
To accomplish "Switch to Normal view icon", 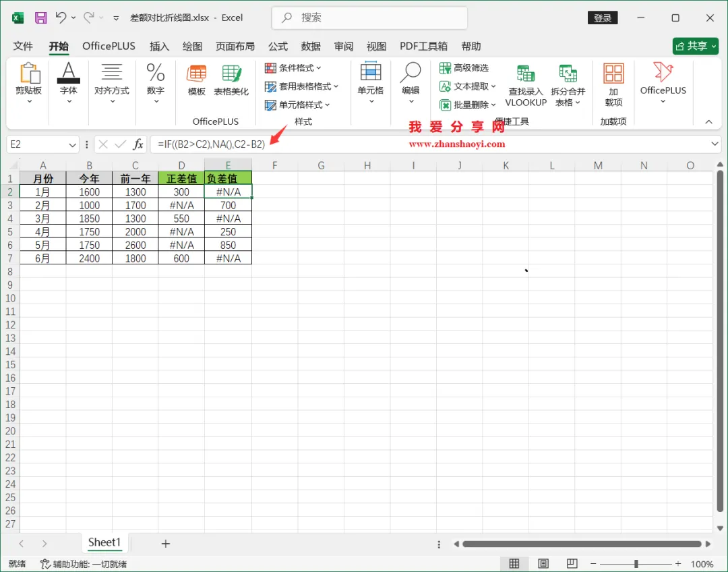I will (x=514, y=564).
